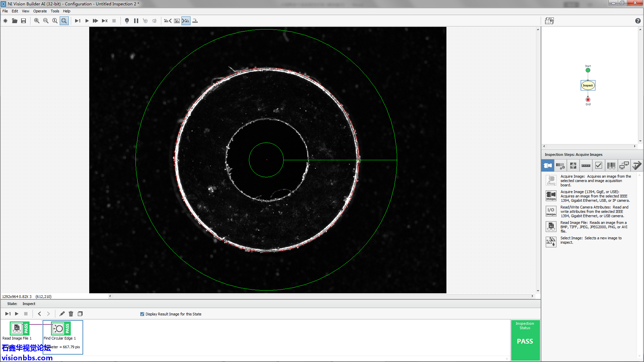644x362 pixels.
Task: Select the Find Circular Edge 1 step
Action: (59, 329)
